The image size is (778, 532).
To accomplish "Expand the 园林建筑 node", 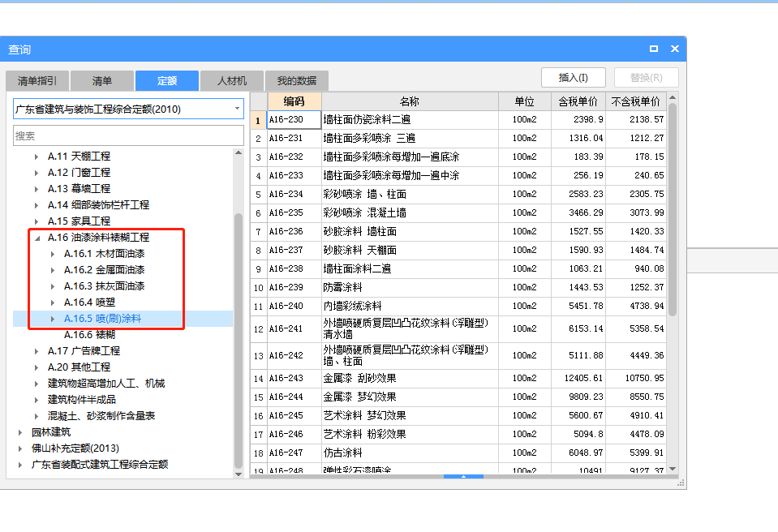I will pyautogui.click(x=19, y=432).
